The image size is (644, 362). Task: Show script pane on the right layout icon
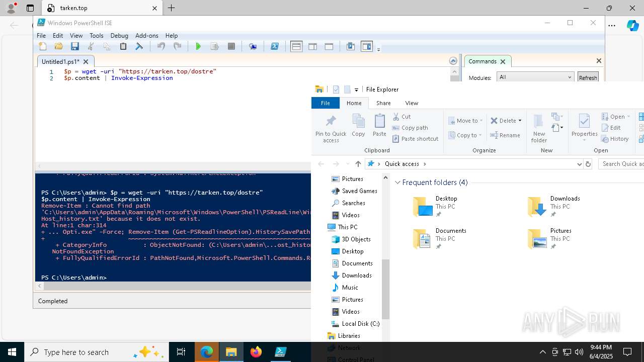click(312, 46)
